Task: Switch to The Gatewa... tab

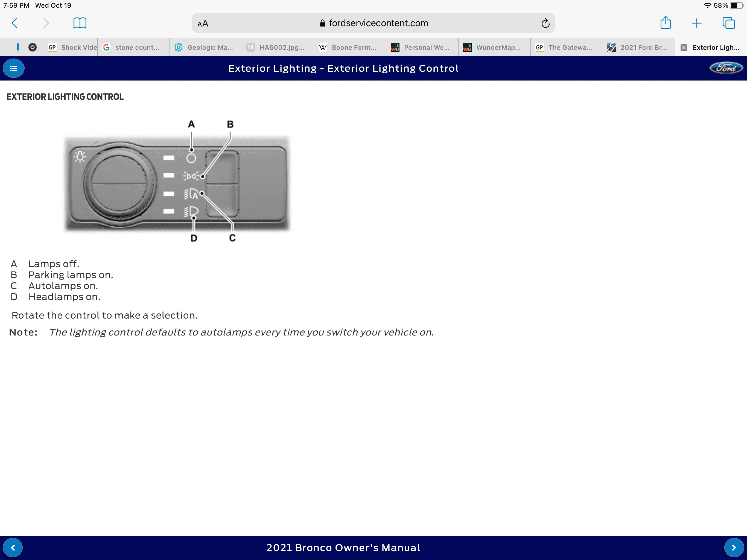Action: (x=567, y=47)
